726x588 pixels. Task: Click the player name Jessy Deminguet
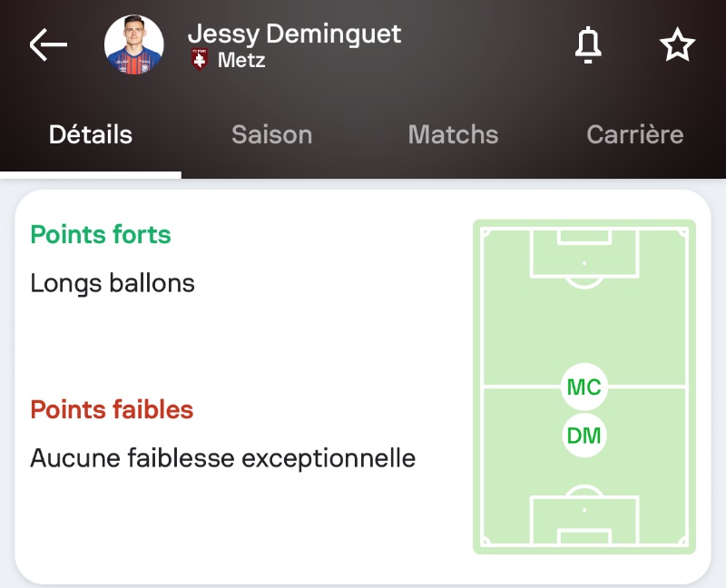click(x=294, y=34)
